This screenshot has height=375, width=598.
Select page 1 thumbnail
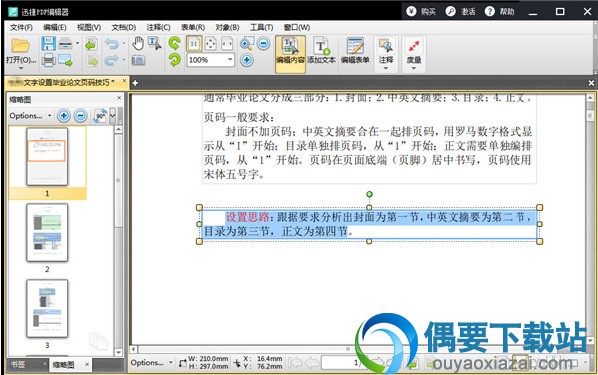pos(47,156)
